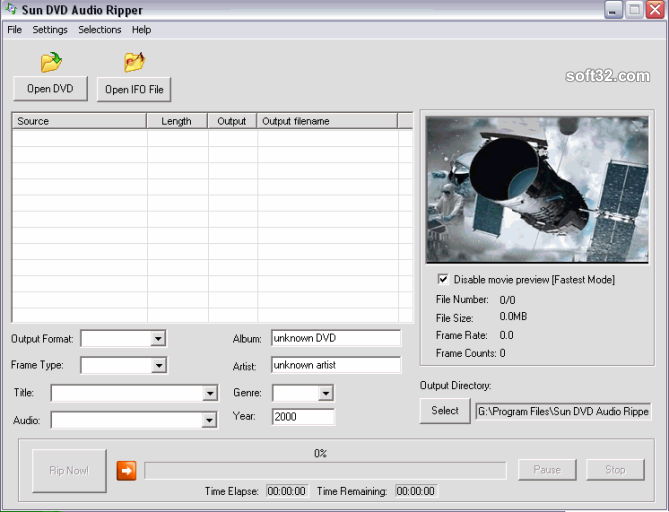669x512 pixels.
Task: Open the Help menu
Action: point(141,30)
